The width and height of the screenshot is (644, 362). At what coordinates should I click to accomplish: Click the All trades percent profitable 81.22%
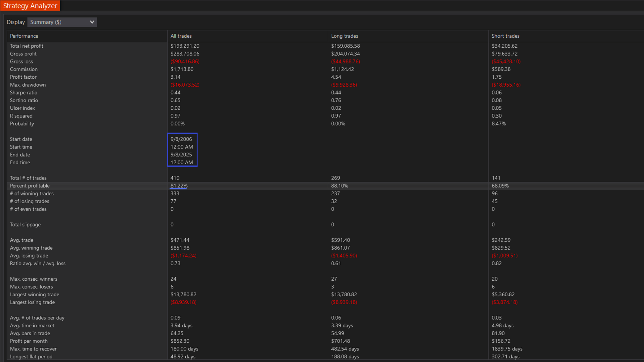[x=179, y=186]
